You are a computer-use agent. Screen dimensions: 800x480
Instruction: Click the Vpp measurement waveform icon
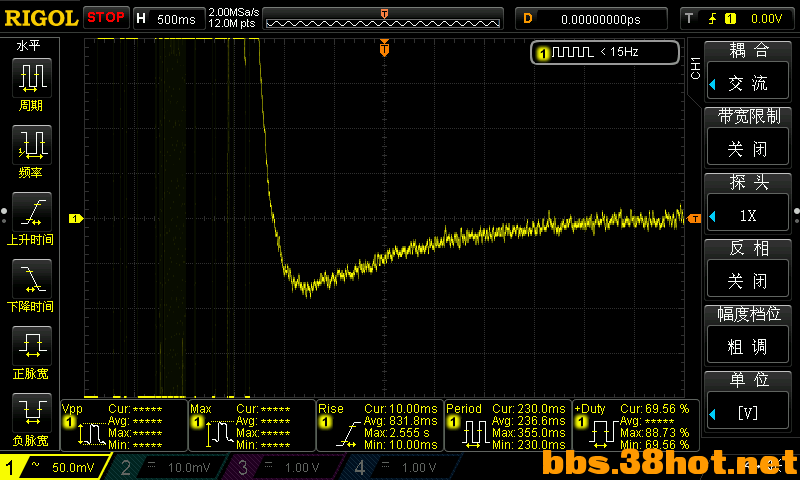pos(91,434)
